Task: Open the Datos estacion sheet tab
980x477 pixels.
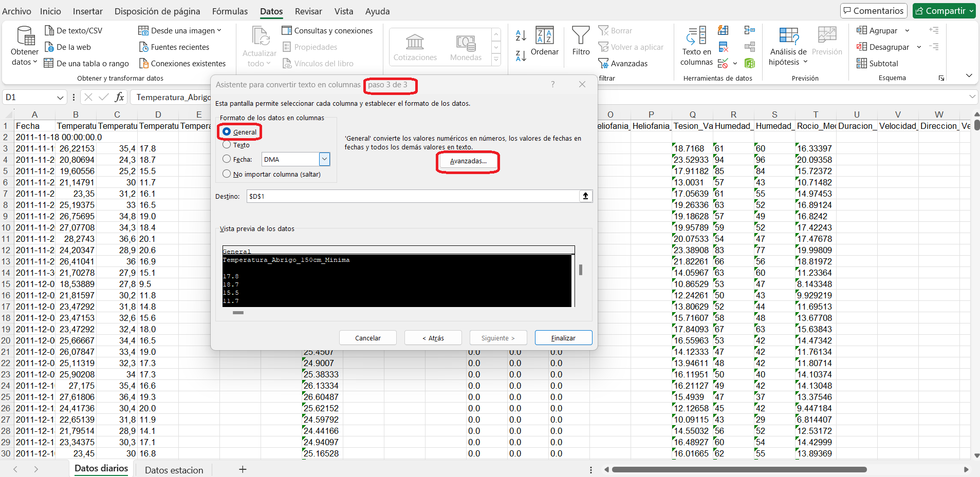Action: pos(174,470)
